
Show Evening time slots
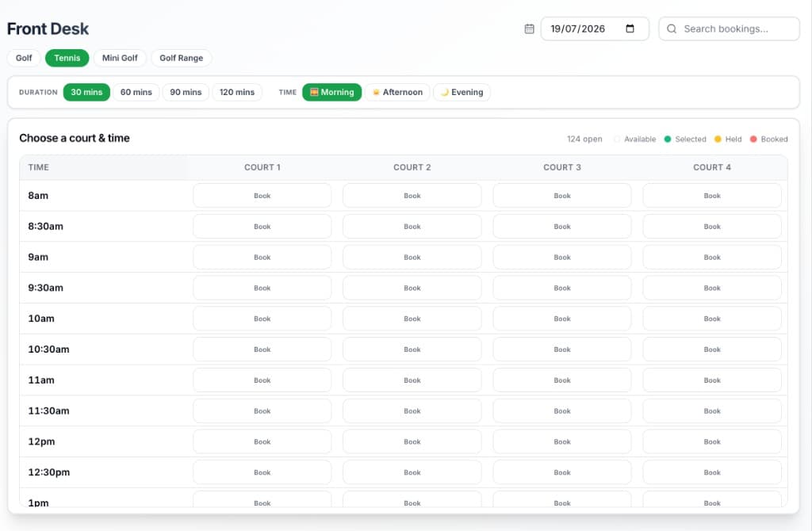pyautogui.click(x=462, y=92)
